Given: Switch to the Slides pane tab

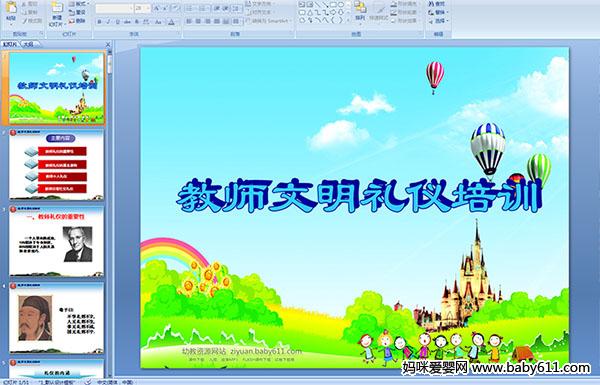Looking at the screenshot, I should (x=10, y=44).
